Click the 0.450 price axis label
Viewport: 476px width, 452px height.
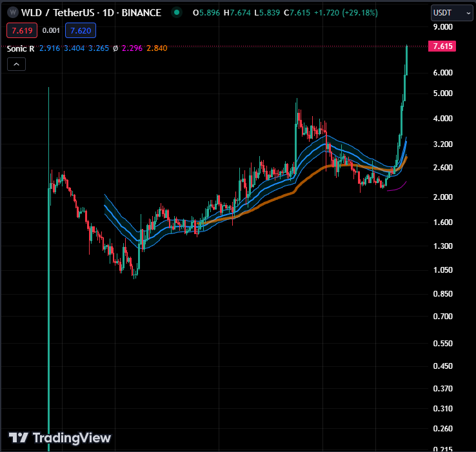pos(443,366)
